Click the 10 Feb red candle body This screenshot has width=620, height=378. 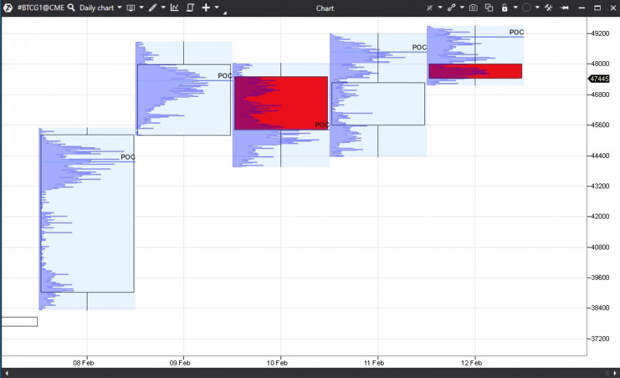click(281, 103)
